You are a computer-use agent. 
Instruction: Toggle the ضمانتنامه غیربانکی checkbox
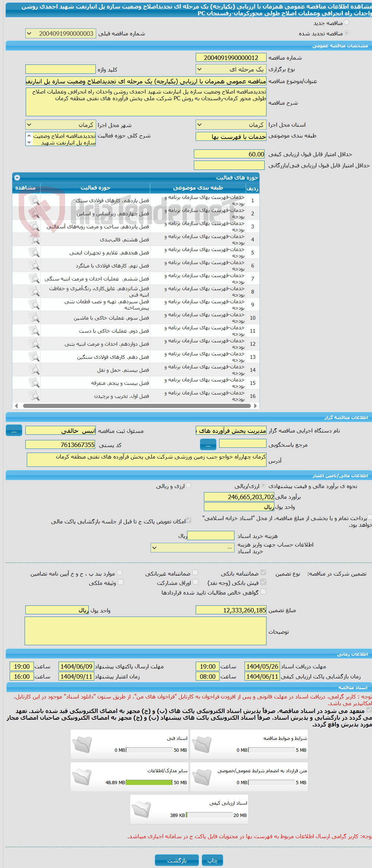[x=195, y=573]
